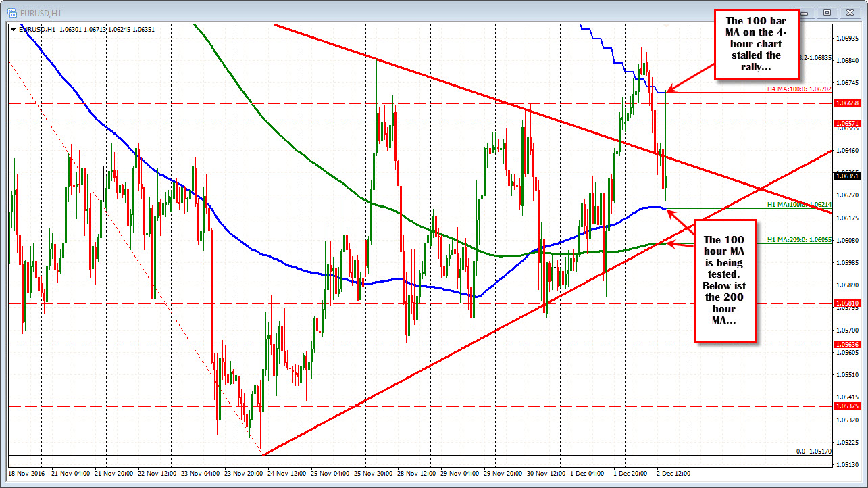
Task: Click the 2 Dec 12:00 time label
Action: pyautogui.click(x=673, y=473)
